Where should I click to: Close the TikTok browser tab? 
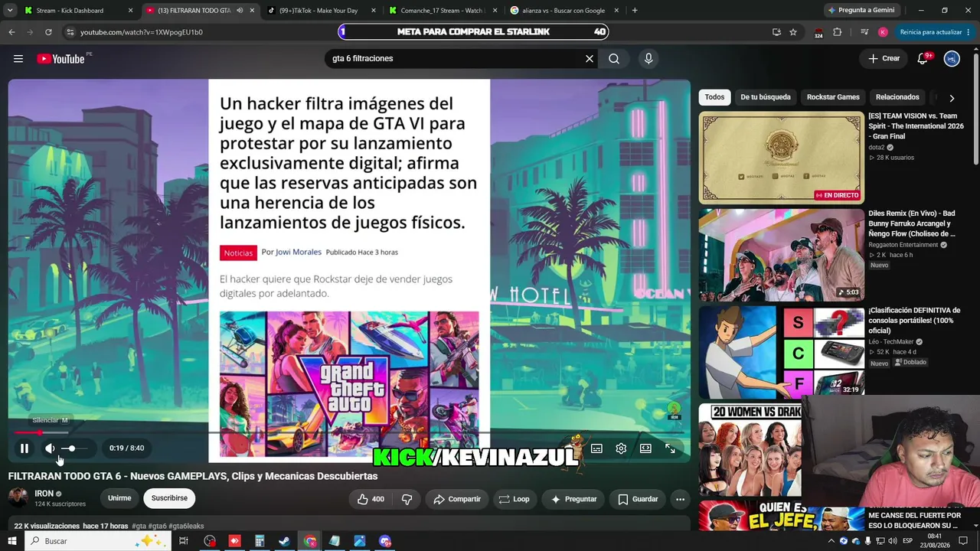coord(374,11)
